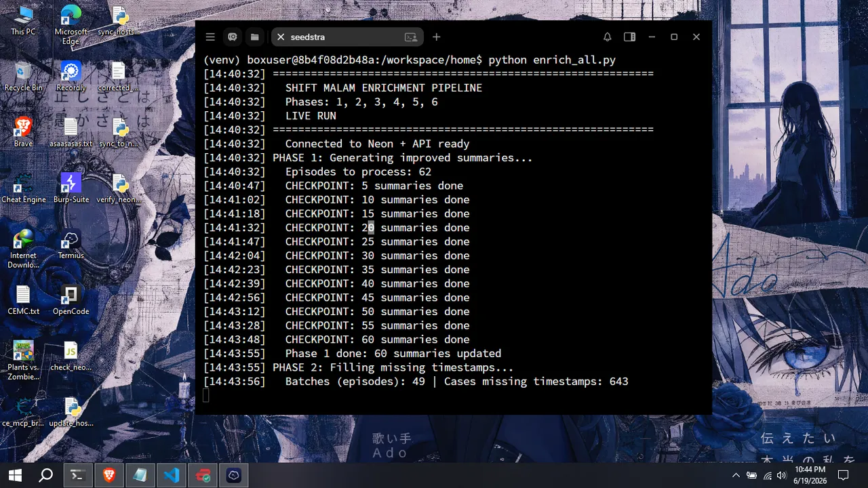
Task: Open Visual Studio Code from the taskbar
Action: 172,475
